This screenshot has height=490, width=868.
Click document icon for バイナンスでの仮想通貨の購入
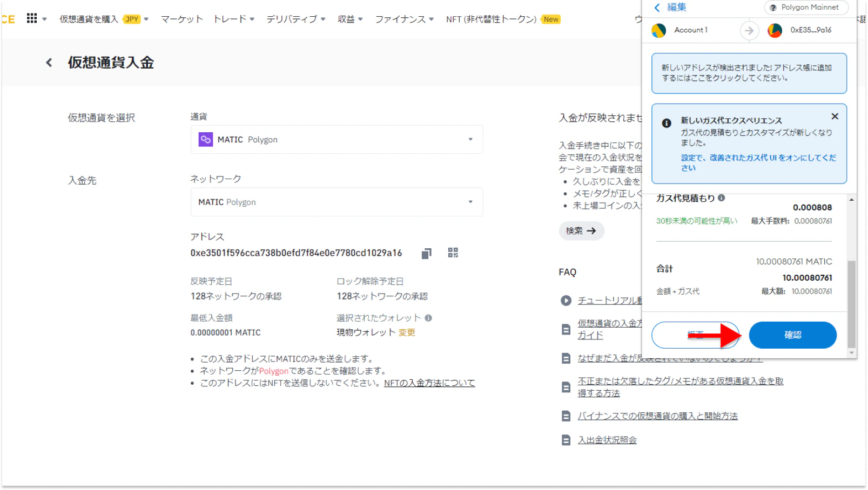pos(566,416)
